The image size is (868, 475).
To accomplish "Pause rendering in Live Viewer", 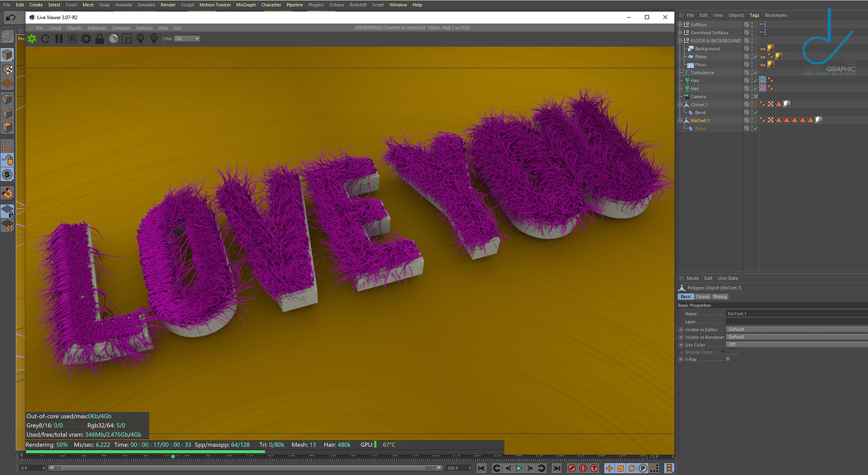I will (x=59, y=39).
